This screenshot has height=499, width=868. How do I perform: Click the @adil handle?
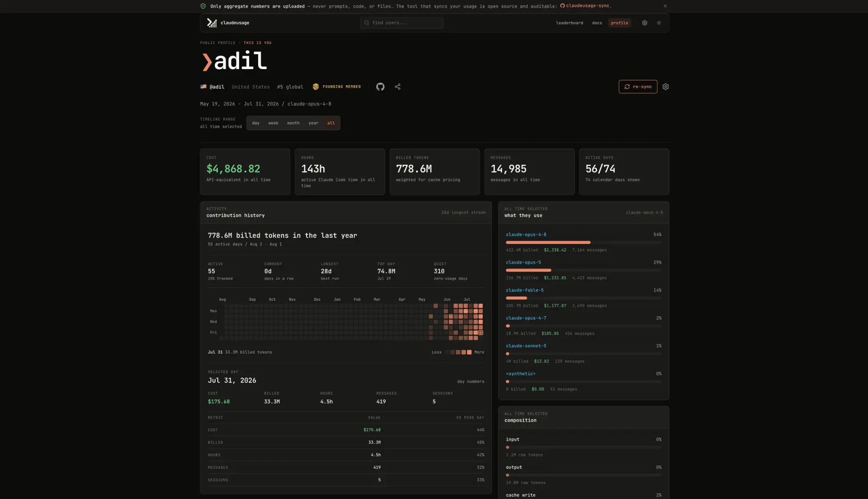pyautogui.click(x=217, y=87)
